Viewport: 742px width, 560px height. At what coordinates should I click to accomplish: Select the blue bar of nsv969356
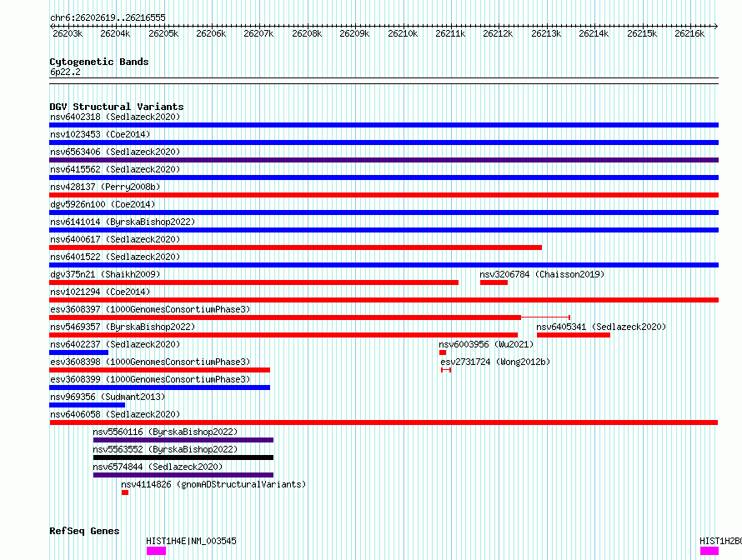click(87, 405)
